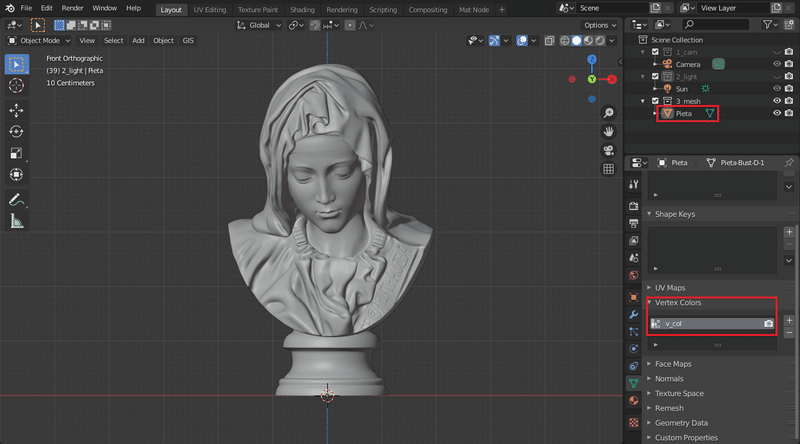This screenshot has height=444, width=800.
Task: Disable Pieta in renders via camera icon
Action: point(789,113)
